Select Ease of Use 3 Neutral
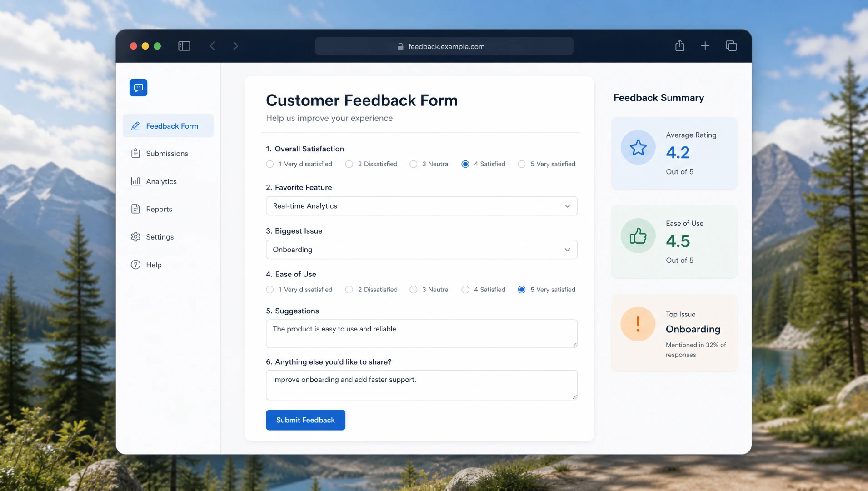868x491 pixels. (414, 290)
